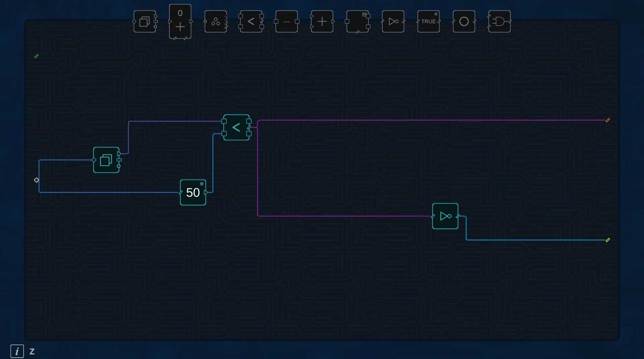Choose the plus adder node in palette
Screen dimensions: 644x359
(x=322, y=21)
